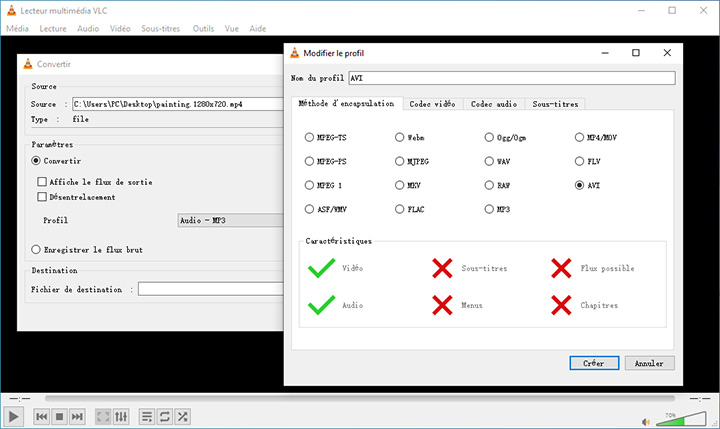This screenshot has height=429, width=720.
Task: Switch to Méthode d'encapsulation tab
Action: point(347,103)
